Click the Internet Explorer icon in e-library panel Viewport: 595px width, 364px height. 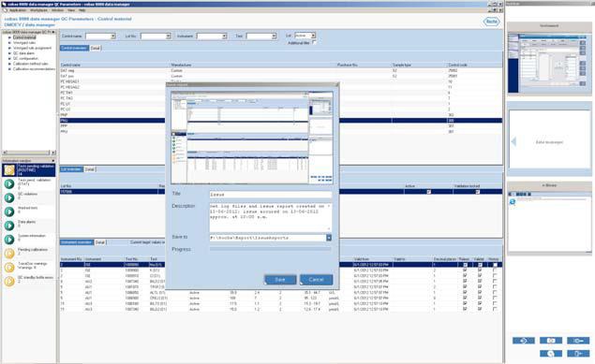point(513,202)
